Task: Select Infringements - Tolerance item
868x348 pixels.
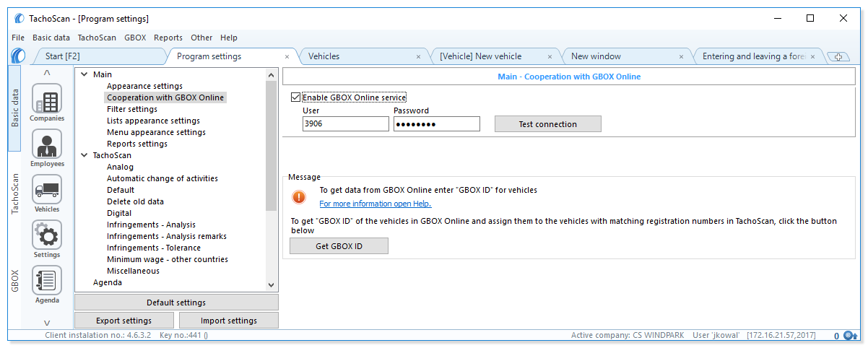Action: 154,248
